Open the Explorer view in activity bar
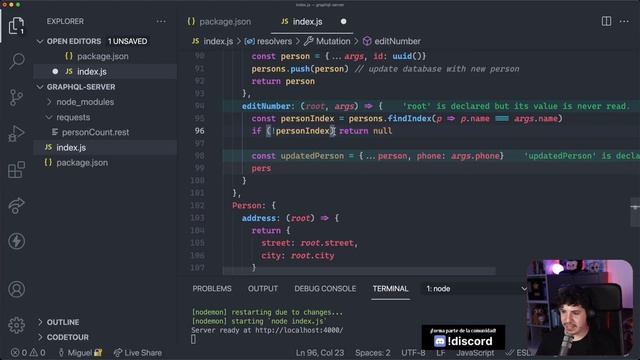Screen dimensions: 640x360 [x=16, y=25]
